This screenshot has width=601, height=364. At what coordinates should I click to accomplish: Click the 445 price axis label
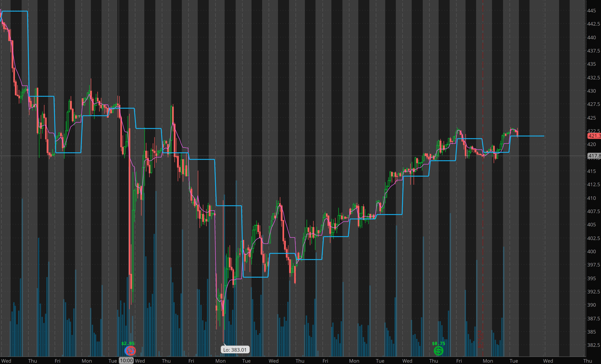pyautogui.click(x=591, y=11)
